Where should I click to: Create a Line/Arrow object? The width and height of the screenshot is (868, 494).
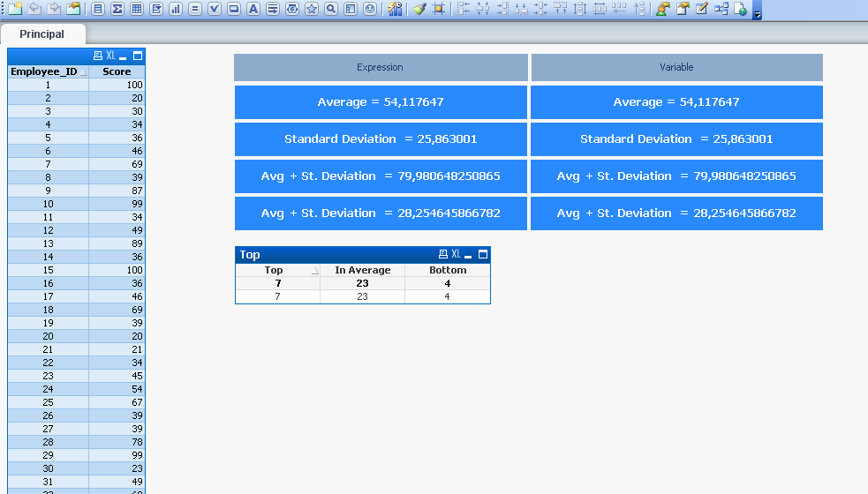pos(272,8)
